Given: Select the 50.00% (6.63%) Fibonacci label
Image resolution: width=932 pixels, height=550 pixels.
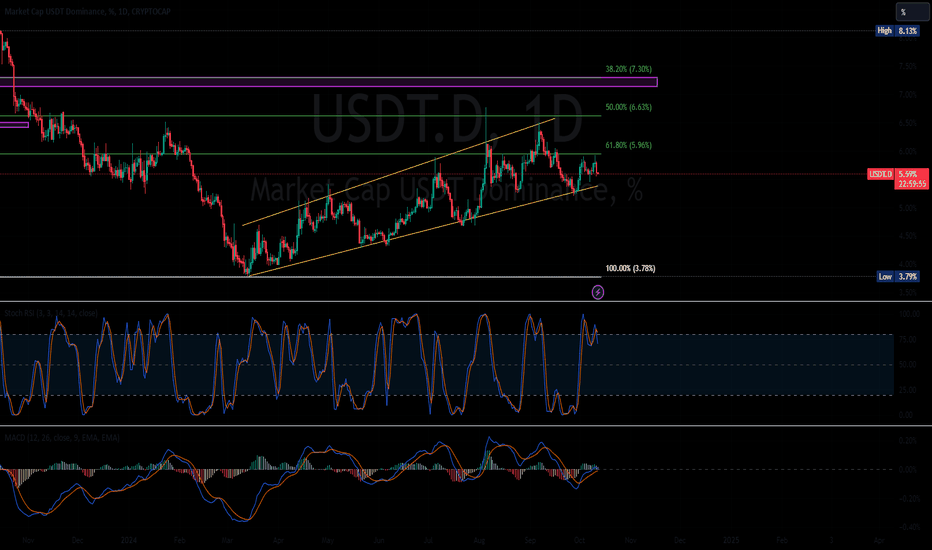Looking at the screenshot, I should (x=628, y=107).
